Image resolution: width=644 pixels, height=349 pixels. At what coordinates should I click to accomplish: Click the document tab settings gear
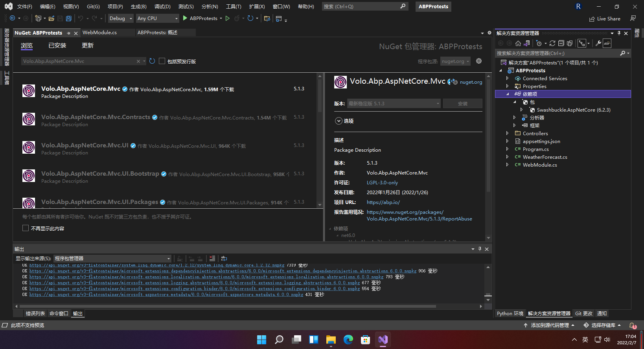click(x=489, y=33)
